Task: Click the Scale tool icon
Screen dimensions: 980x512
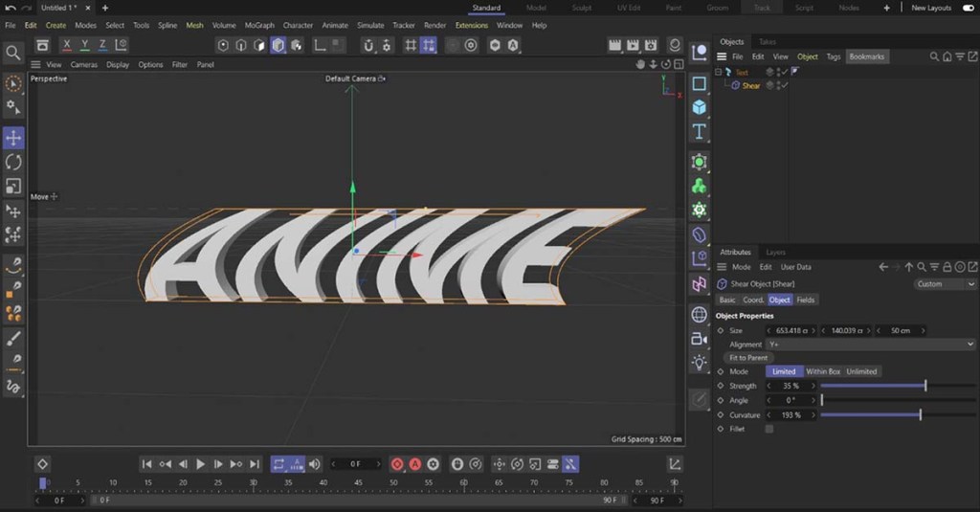Action: tap(13, 187)
